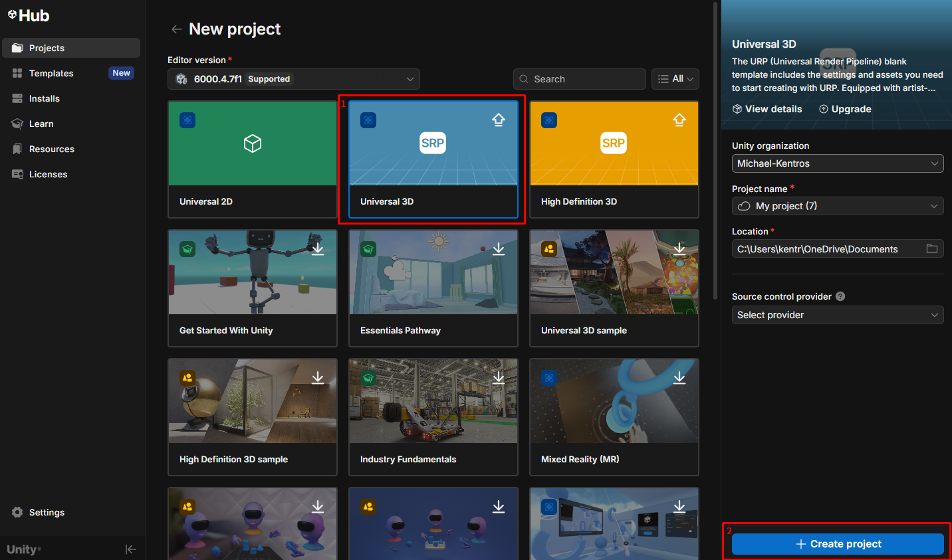The width and height of the screenshot is (952, 560).
Task: Click the upgrade arrow on High Definition 3D card
Action: [679, 120]
